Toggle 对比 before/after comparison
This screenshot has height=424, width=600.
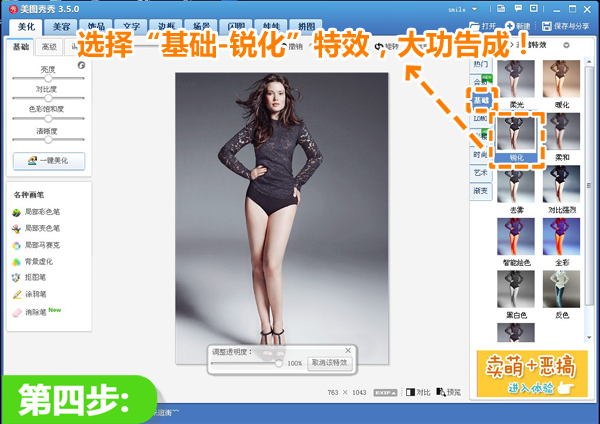pos(418,392)
